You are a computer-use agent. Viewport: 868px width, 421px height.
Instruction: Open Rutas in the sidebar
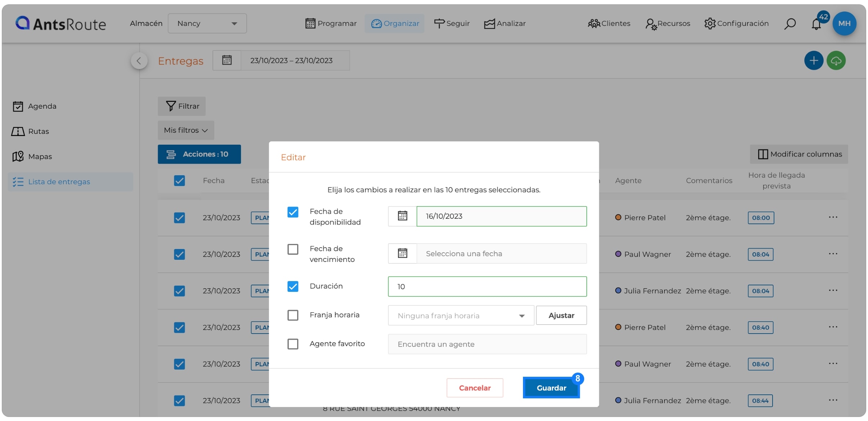[30, 131]
